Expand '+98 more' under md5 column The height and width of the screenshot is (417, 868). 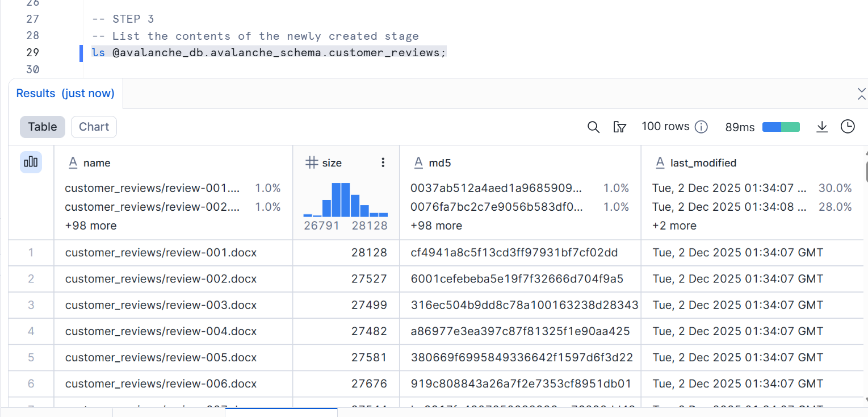tap(436, 226)
